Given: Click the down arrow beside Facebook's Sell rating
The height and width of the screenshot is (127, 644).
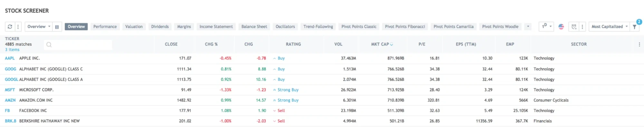Looking at the screenshot, I should (x=274, y=111).
